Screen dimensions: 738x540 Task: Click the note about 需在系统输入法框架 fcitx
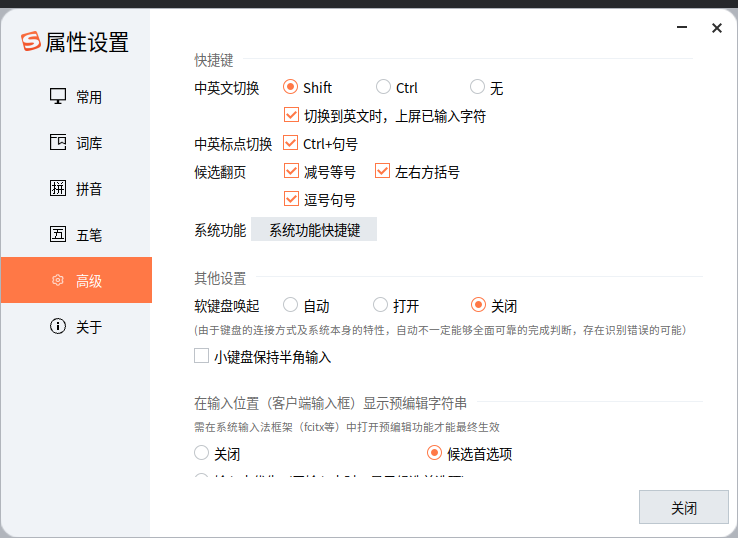pos(346,427)
